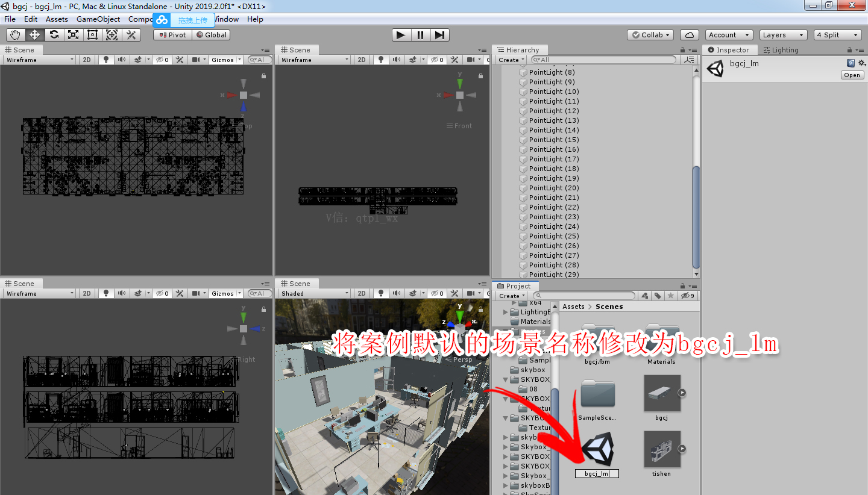Open the Account dropdown
The height and width of the screenshot is (495, 868).
729,35
